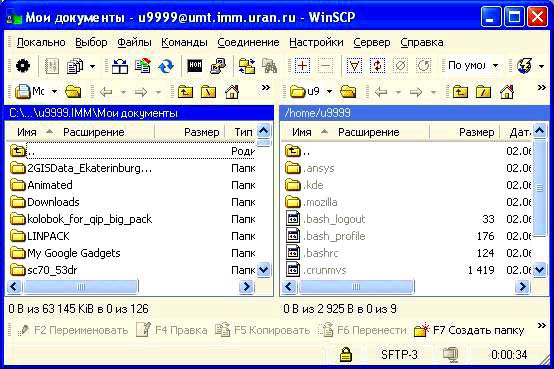Open the Команды menu

tap(184, 42)
